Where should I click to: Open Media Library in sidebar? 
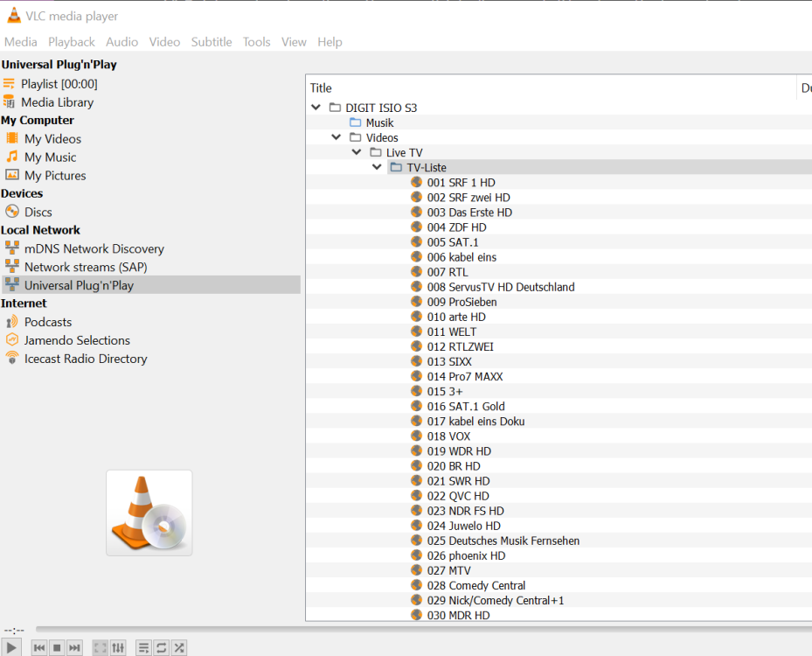point(57,102)
